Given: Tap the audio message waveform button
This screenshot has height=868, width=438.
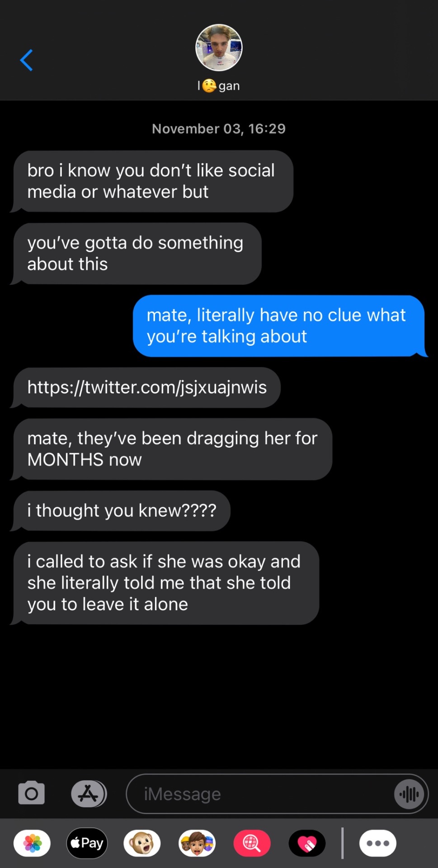Looking at the screenshot, I should click(410, 794).
